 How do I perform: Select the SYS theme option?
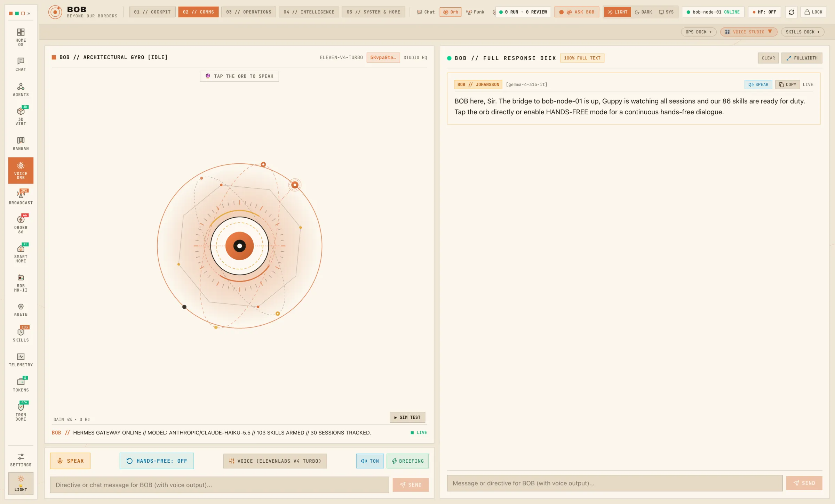[x=666, y=12]
